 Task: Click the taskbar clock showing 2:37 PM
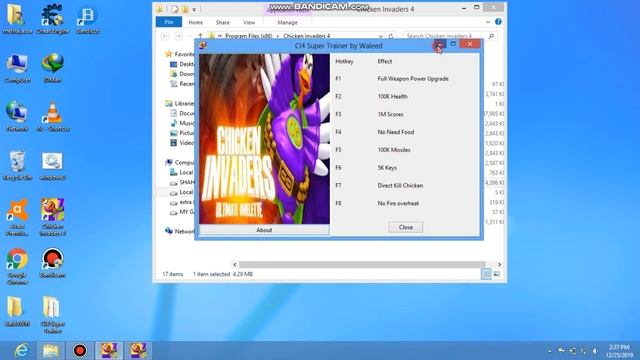(x=620, y=351)
